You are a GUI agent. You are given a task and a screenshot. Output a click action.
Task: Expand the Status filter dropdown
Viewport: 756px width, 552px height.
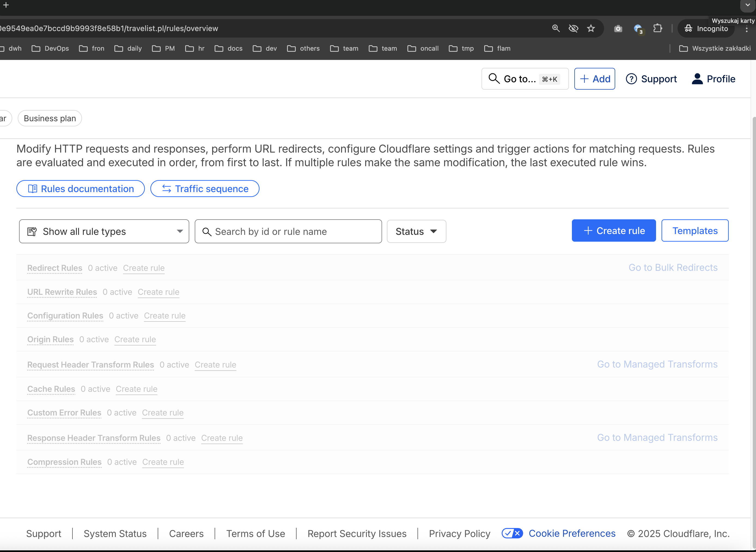[416, 231]
